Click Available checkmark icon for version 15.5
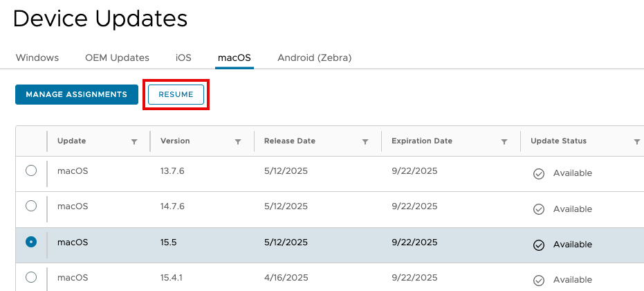Image resolution: width=644 pixels, height=291 pixels. pyautogui.click(x=539, y=245)
